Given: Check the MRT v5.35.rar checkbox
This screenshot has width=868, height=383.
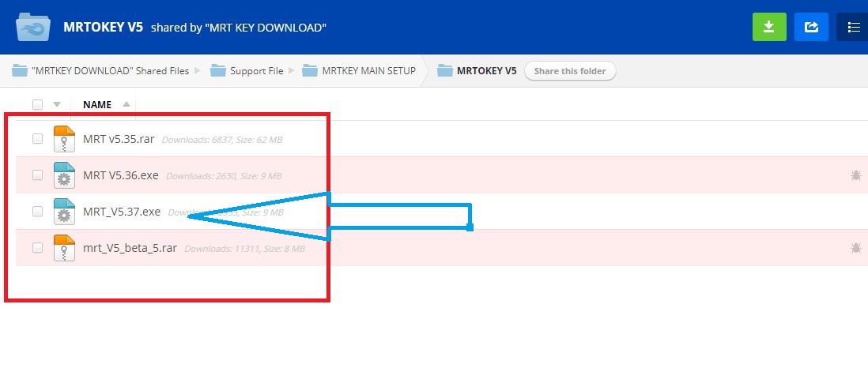Looking at the screenshot, I should coord(37,139).
